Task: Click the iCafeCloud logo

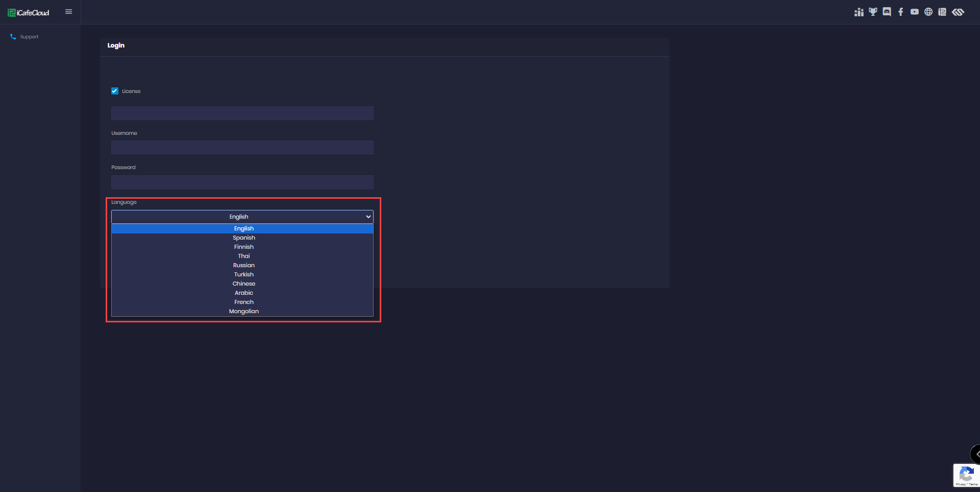Action: [29, 12]
